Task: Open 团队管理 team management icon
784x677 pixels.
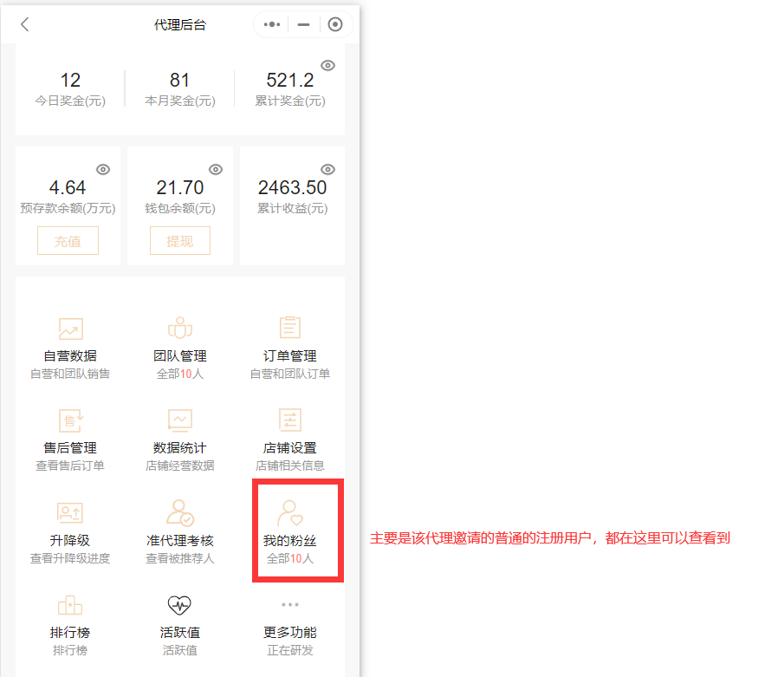Action: pos(180,329)
